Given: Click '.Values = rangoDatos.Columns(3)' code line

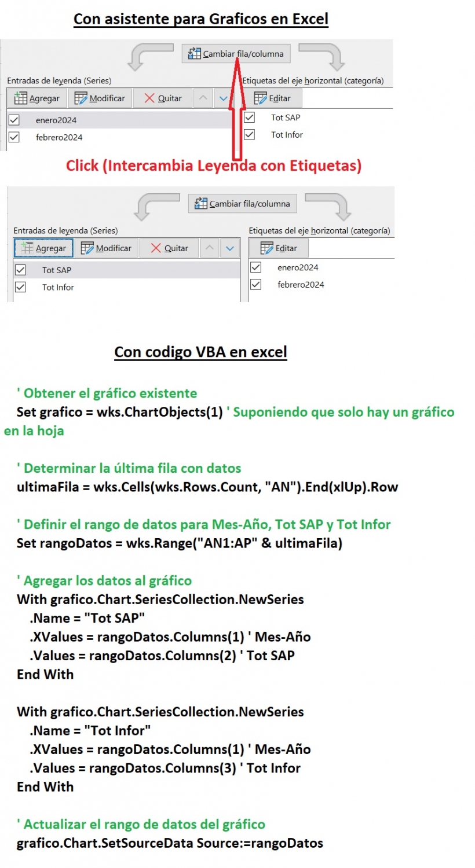Looking at the screenshot, I should click(x=166, y=768).
